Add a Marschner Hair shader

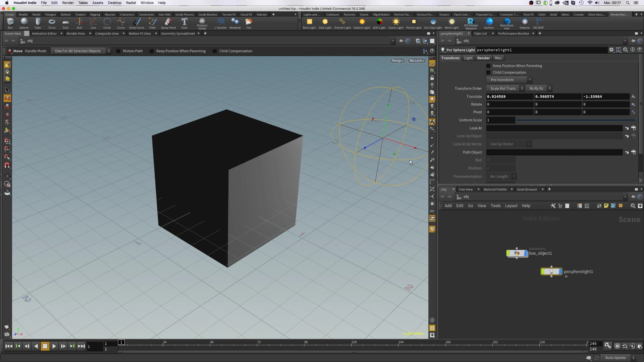[507, 24]
